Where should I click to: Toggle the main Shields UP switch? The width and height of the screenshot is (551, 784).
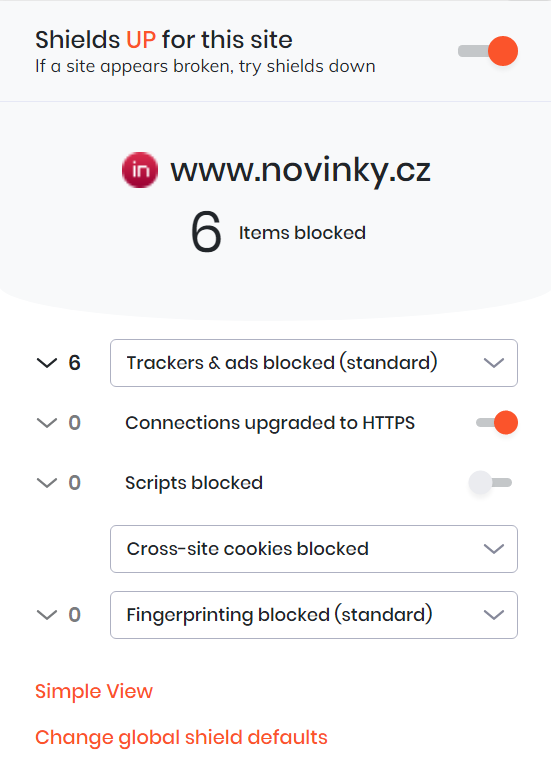488,51
